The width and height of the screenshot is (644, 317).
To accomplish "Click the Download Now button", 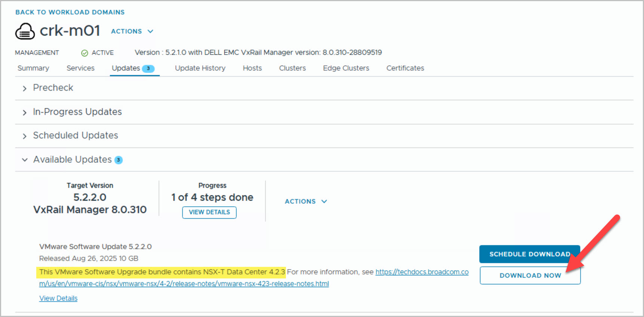I will 530,275.
